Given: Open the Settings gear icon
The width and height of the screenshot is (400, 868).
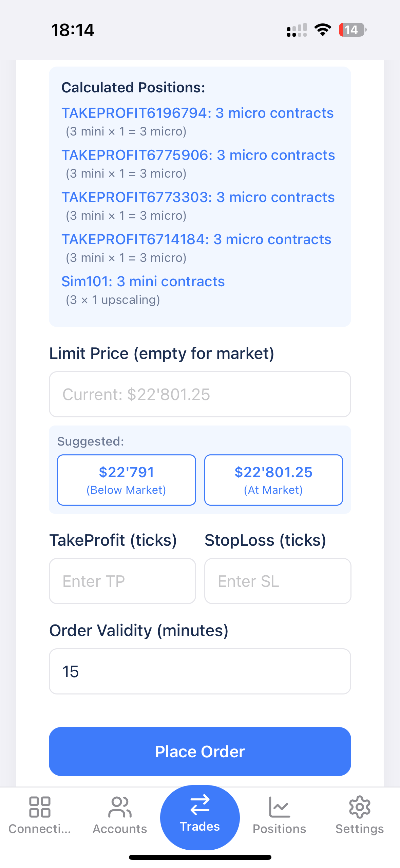Looking at the screenshot, I should point(360,807).
